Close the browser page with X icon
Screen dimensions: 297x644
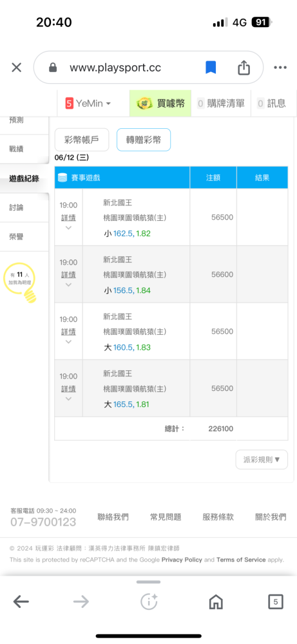pyautogui.click(x=17, y=68)
